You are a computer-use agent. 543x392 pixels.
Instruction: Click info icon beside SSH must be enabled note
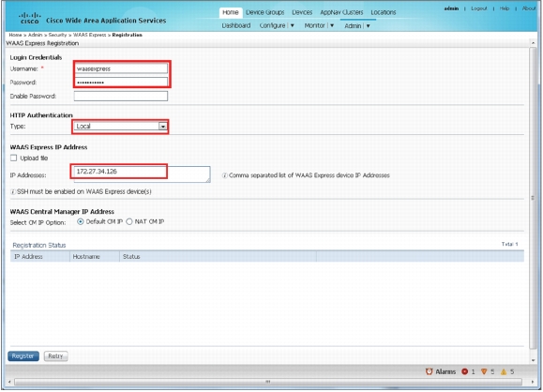[x=13, y=192]
